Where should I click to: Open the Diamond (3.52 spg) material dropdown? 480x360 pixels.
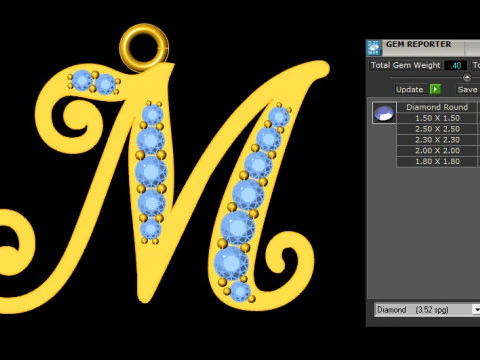(x=427, y=310)
